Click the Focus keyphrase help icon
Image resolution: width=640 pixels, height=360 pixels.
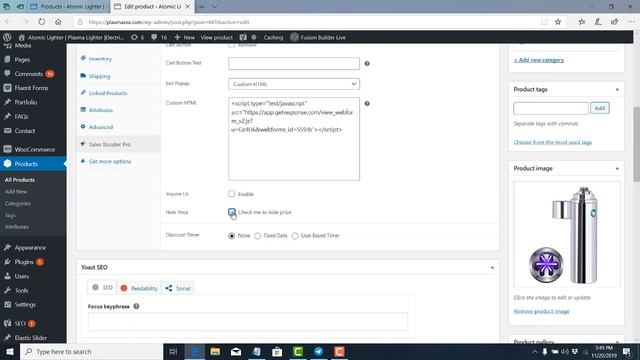tap(136, 306)
